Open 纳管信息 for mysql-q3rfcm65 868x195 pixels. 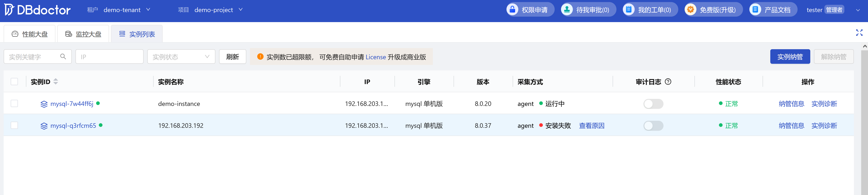(x=791, y=126)
